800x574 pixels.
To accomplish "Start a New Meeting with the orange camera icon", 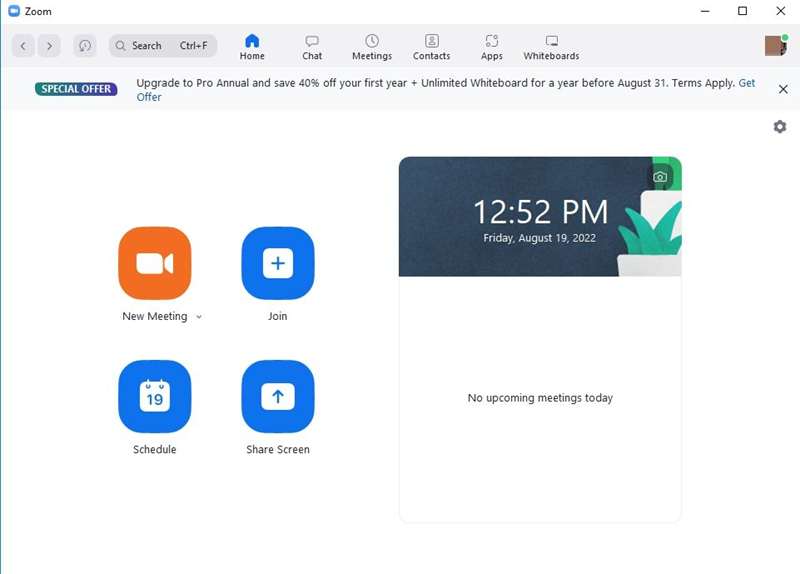I will pyautogui.click(x=154, y=263).
